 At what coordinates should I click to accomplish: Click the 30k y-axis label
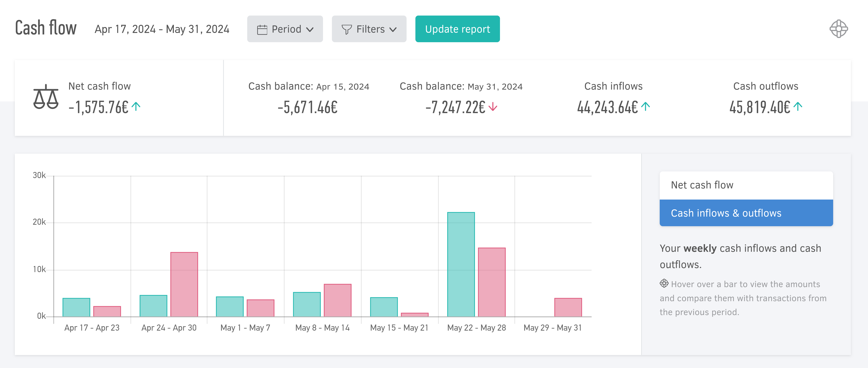(x=39, y=175)
